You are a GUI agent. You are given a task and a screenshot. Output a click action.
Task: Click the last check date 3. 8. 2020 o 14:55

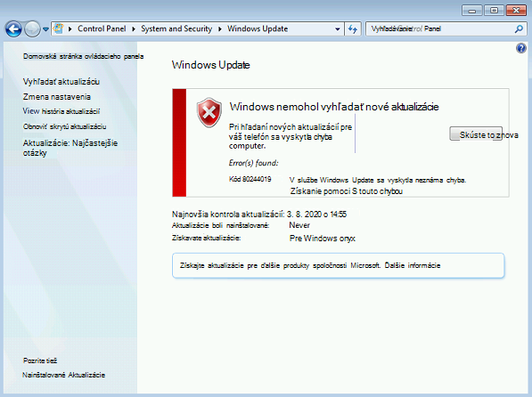point(316,215)
